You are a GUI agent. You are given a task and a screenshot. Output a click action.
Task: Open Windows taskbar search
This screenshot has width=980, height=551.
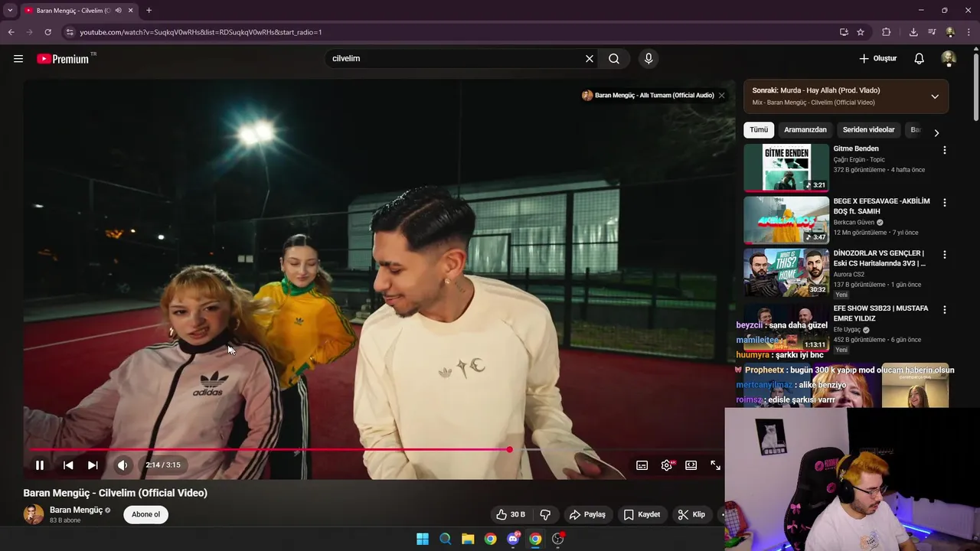[x=445, y=539]
